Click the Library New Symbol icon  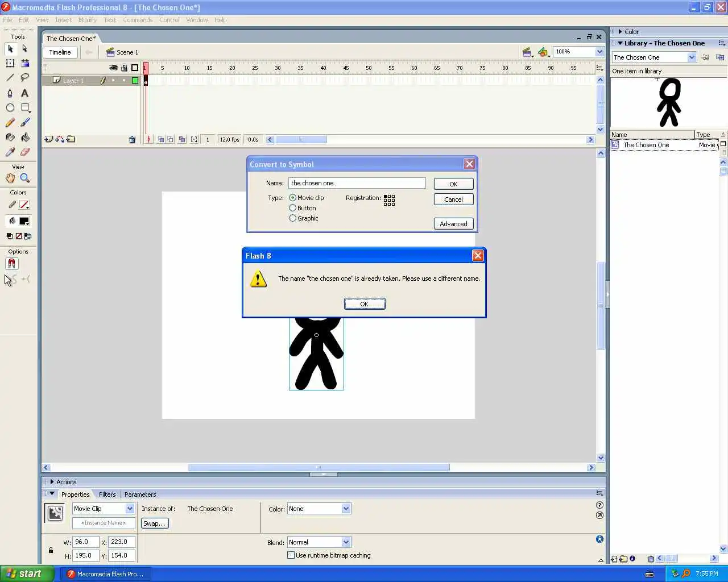(x=614, y=559)
